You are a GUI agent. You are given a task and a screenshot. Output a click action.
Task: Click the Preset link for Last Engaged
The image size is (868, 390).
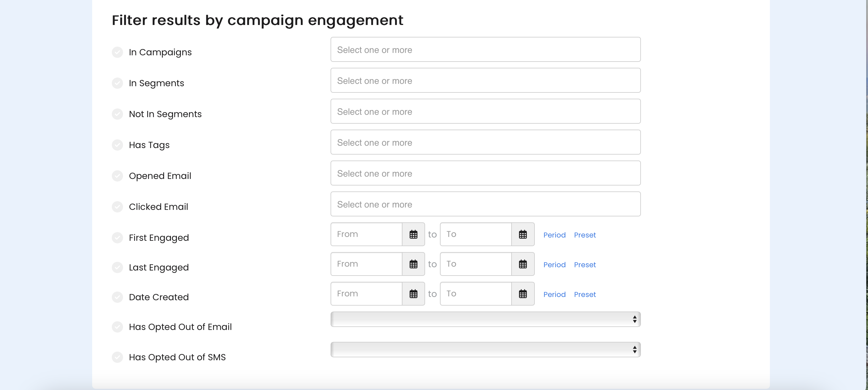[585, 265]
